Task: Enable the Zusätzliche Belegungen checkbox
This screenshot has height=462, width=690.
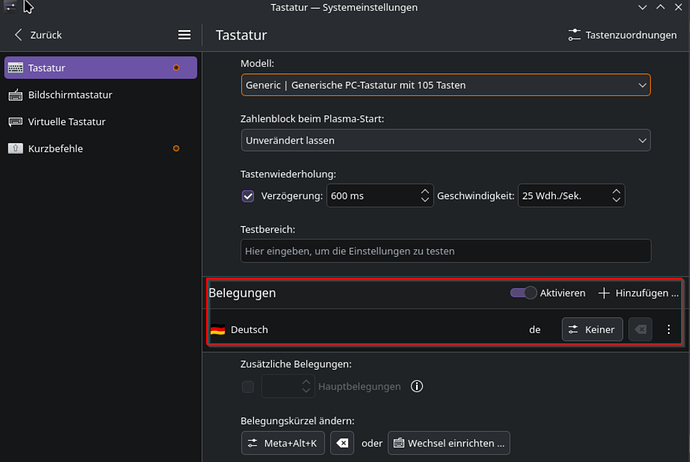Action: (248, 387)
